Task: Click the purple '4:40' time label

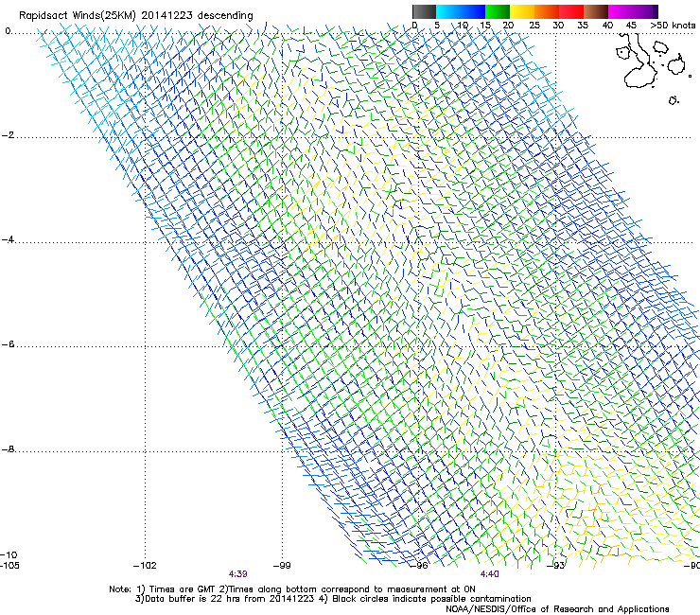Action: (489, 574)
